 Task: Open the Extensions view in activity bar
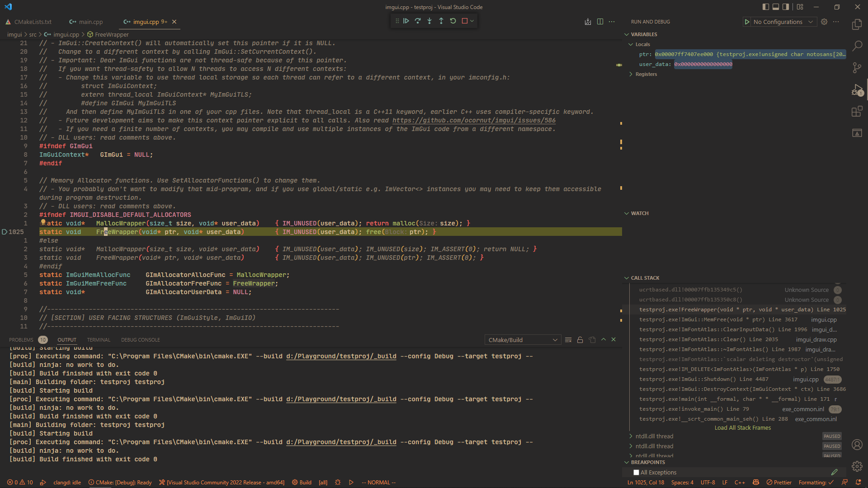point(857,111)
